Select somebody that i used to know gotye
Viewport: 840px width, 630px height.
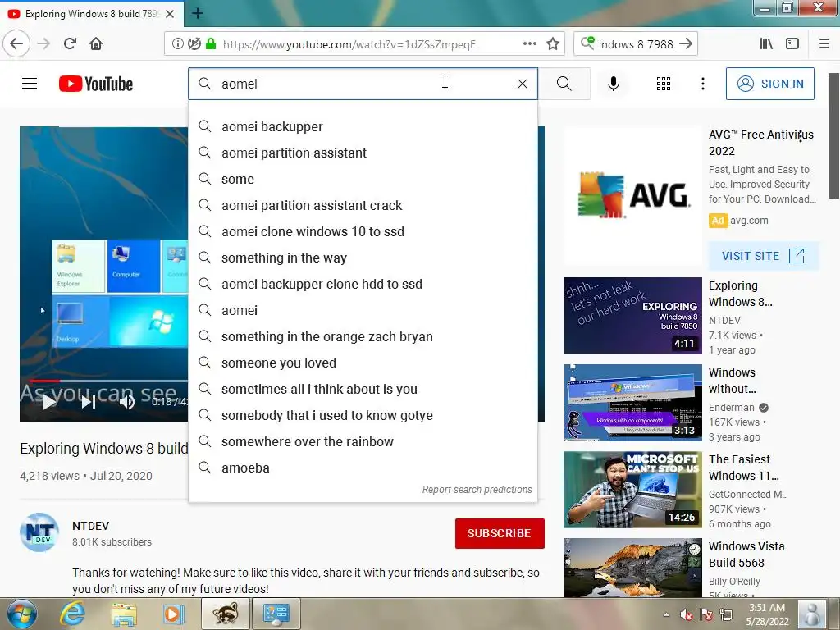point(363,415)
